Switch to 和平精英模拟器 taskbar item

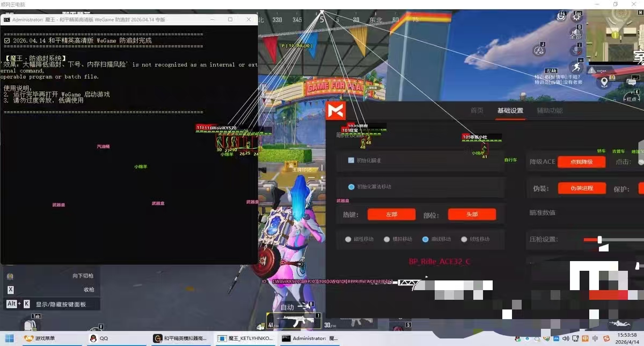[180, 338]
